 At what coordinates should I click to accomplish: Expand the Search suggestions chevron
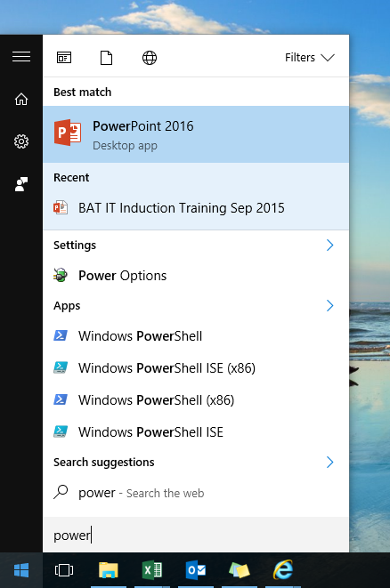click(x=330, y=462)
